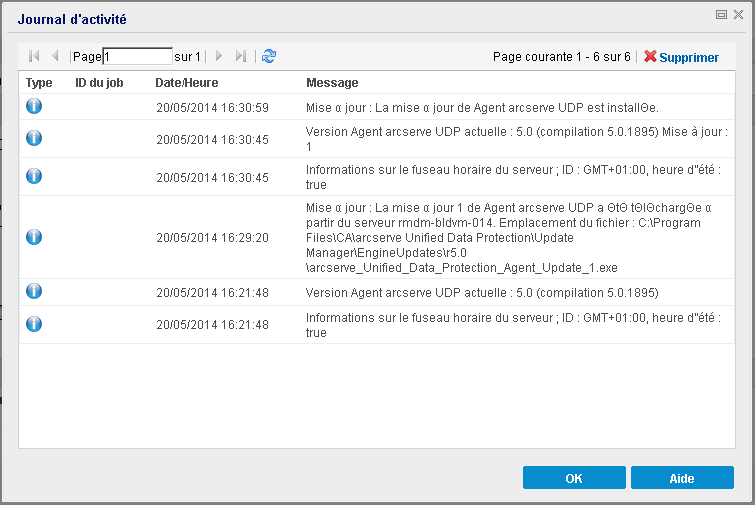
Task: Go to the first page of log
Action: point(35,57)
